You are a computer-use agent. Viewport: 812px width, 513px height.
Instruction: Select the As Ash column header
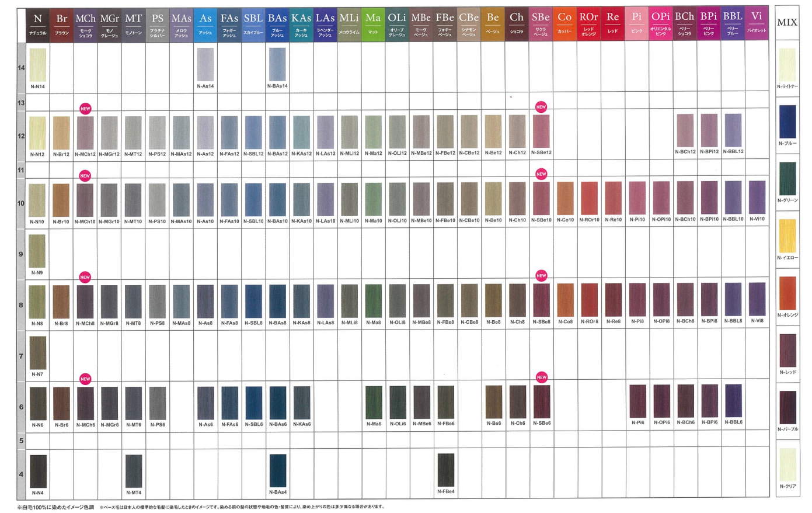(205, 24)
